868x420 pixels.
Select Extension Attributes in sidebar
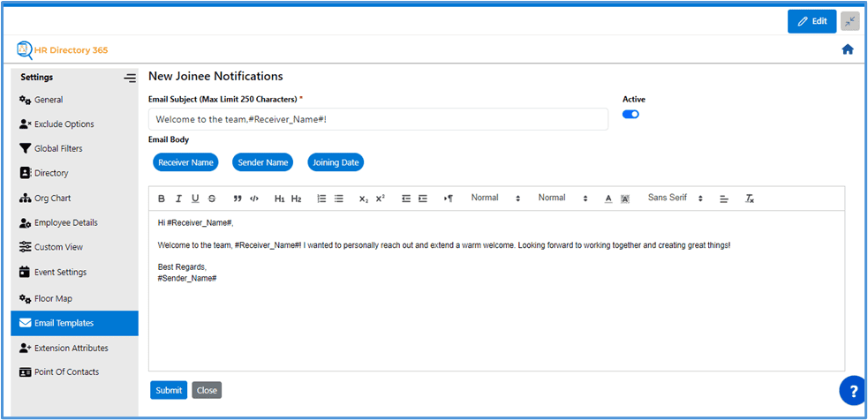(71, 348)
